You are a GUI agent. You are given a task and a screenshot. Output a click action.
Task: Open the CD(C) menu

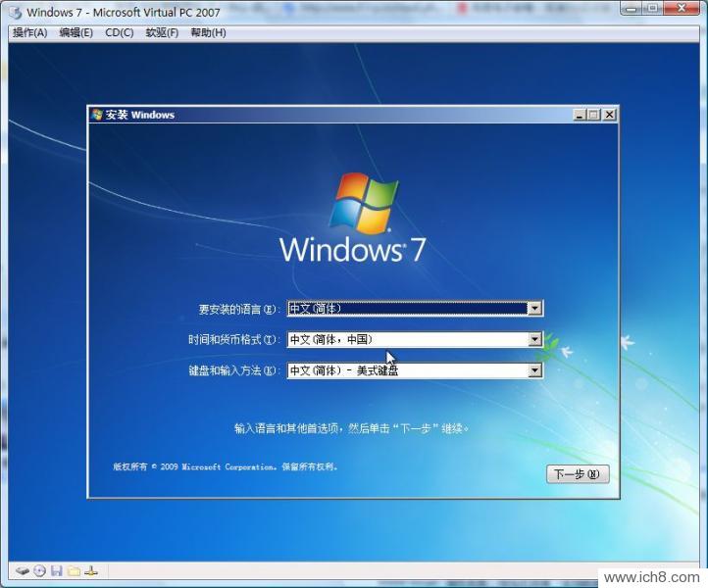tap(120, 32)
